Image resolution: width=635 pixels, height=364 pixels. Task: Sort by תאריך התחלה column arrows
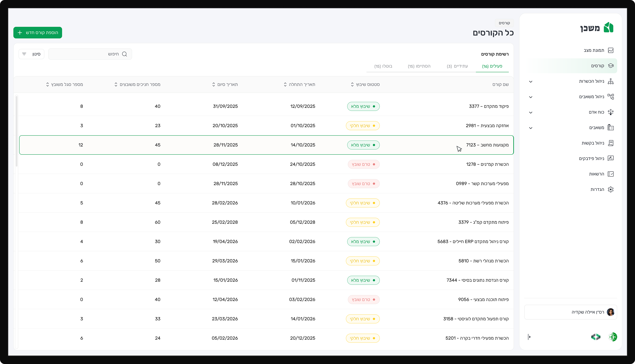(285, 85)
